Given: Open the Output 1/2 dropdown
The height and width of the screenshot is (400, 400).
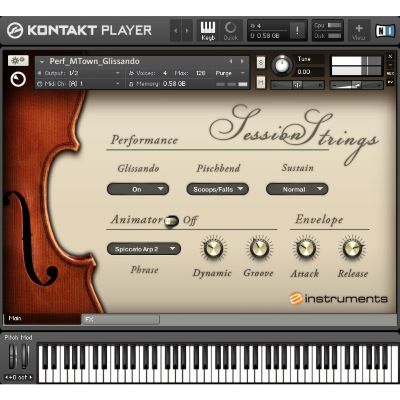Looking at the screenshot, I should [79, 73].
